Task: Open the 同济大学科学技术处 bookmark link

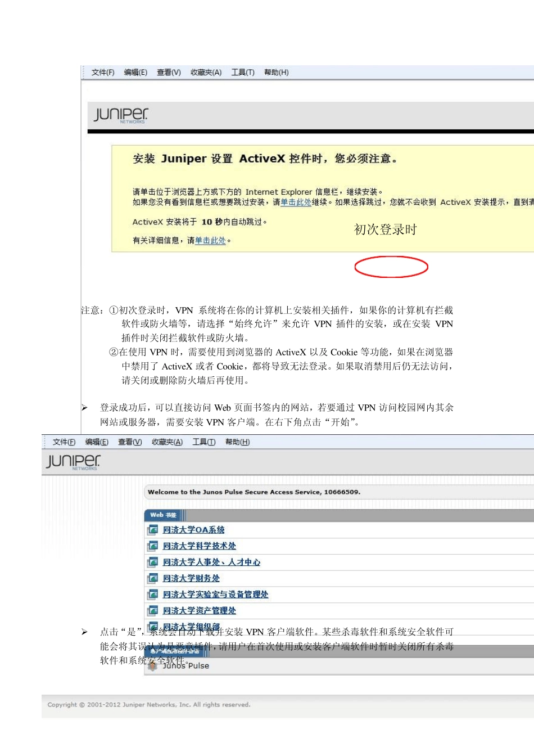Action: (199, 546)
